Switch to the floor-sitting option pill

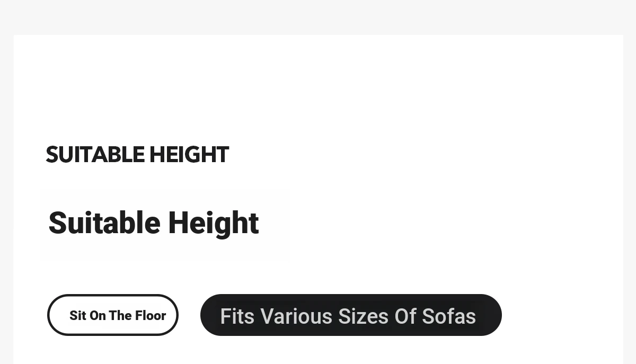pos(113,315)
